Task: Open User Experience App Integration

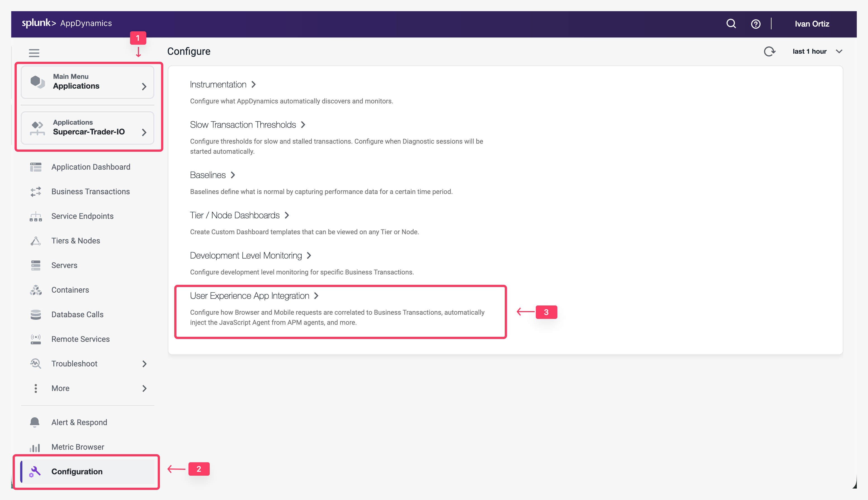Action: pyautogui.click(x=250, y=296)
